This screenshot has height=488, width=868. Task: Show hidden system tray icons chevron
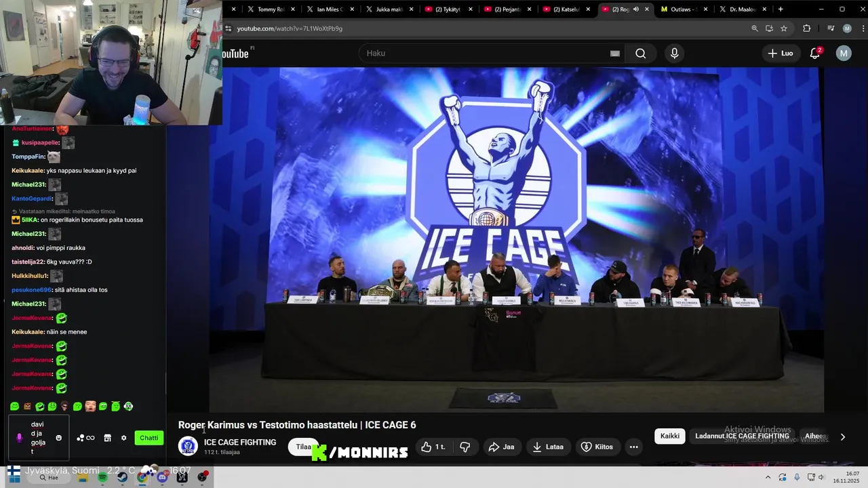(x=769, y=477)
